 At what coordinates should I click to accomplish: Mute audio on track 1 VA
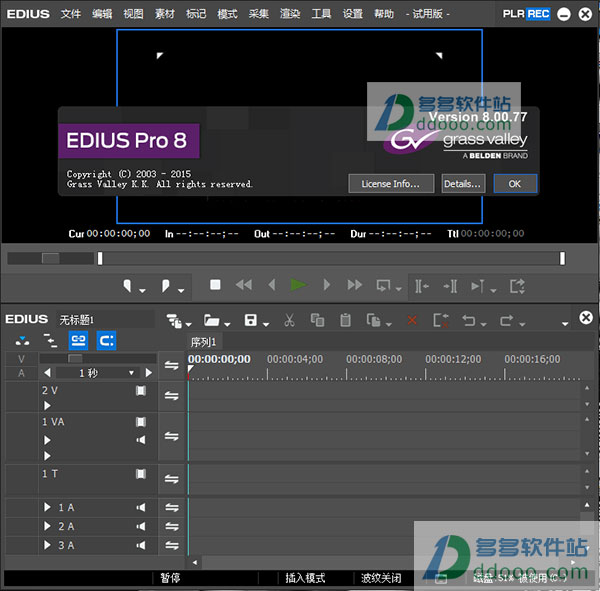pos(141,440)
